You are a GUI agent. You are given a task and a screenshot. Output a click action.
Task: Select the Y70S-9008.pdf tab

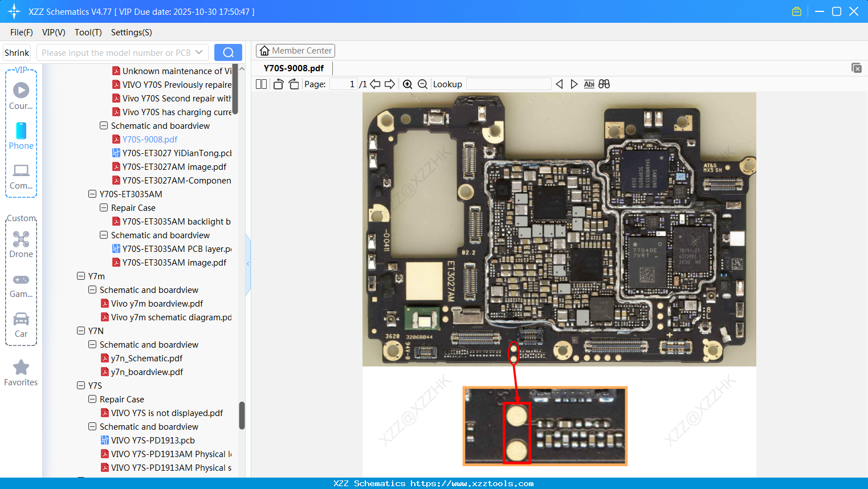[x=294, y=68]
